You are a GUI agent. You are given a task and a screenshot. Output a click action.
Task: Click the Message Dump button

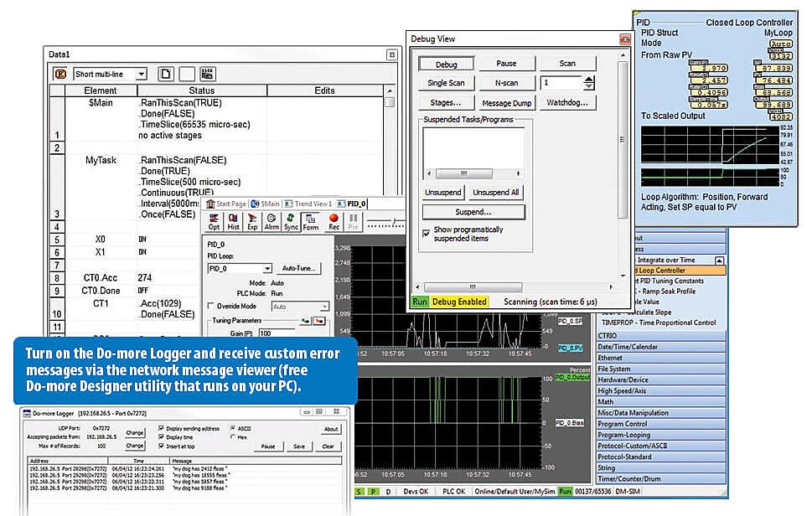[x=506, y=103]
